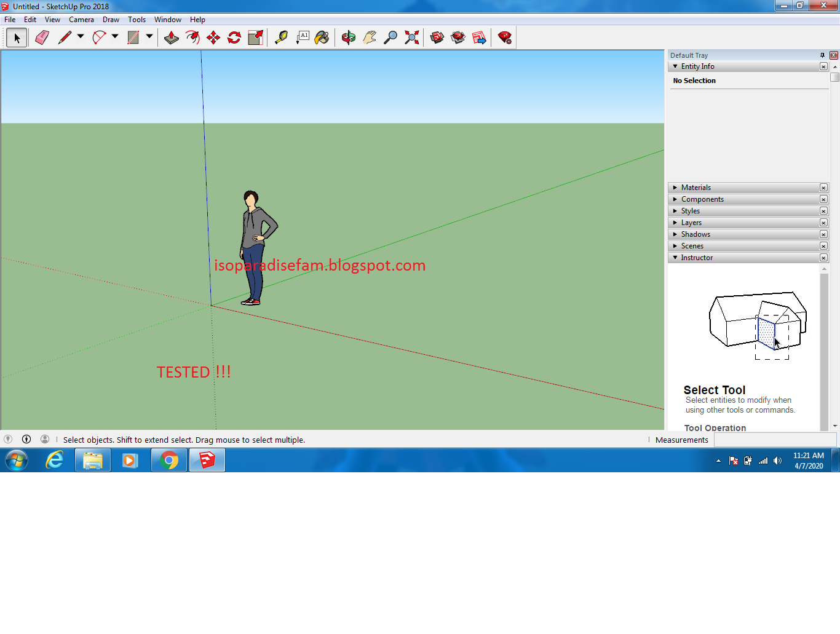
Task: Expand the Layers panel
Action: (x=675, y=223)
